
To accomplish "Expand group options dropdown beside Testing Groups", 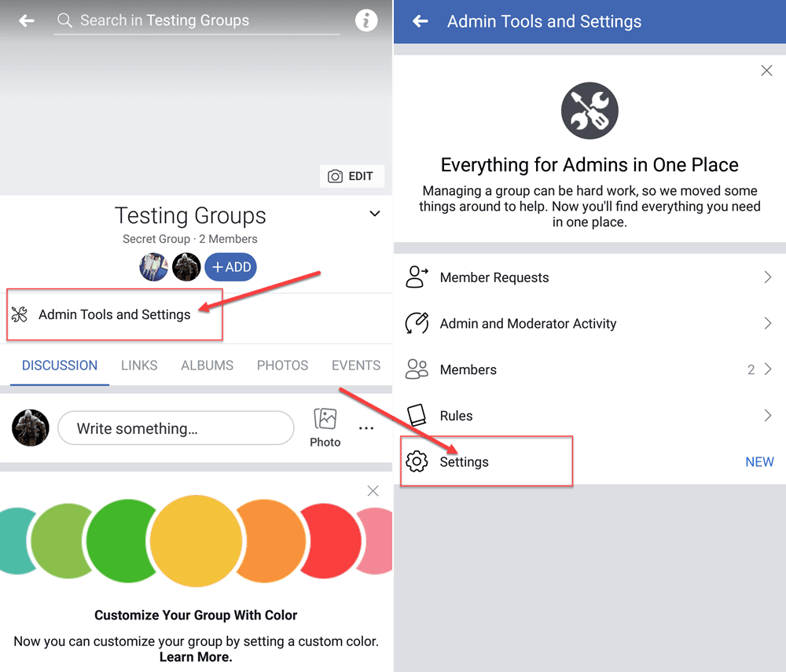I will pos(375,214).
